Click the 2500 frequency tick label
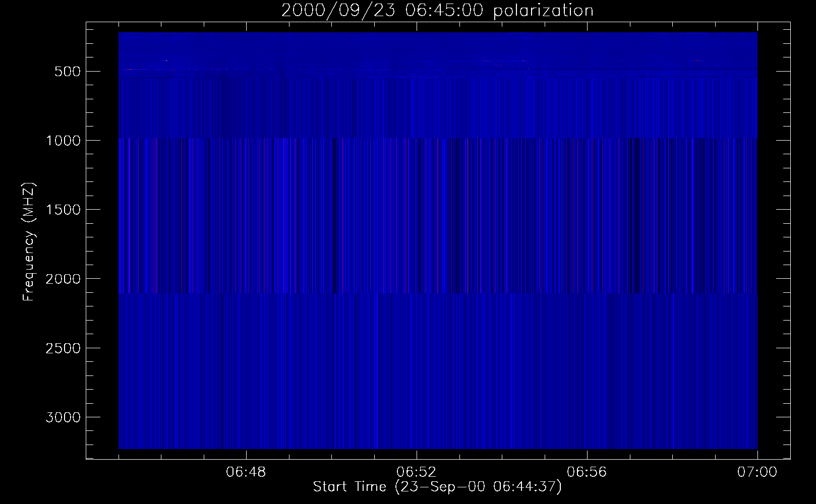The image size is (816, 504). pos(63,348)
